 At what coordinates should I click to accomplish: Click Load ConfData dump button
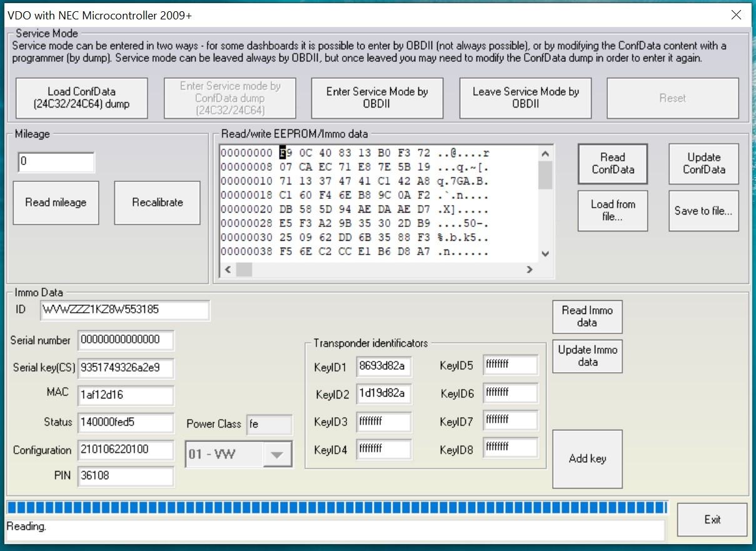(81, 98)
